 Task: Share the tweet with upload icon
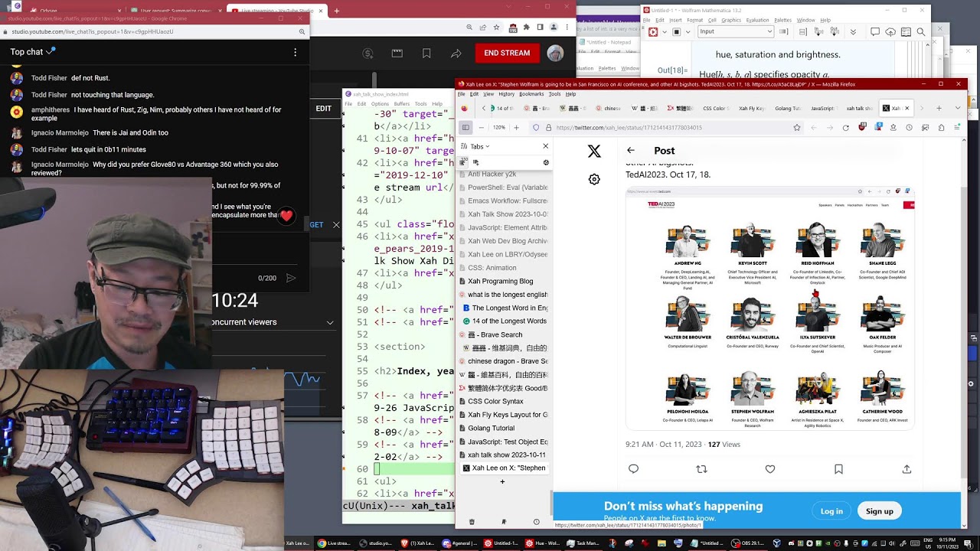[906, 469]
